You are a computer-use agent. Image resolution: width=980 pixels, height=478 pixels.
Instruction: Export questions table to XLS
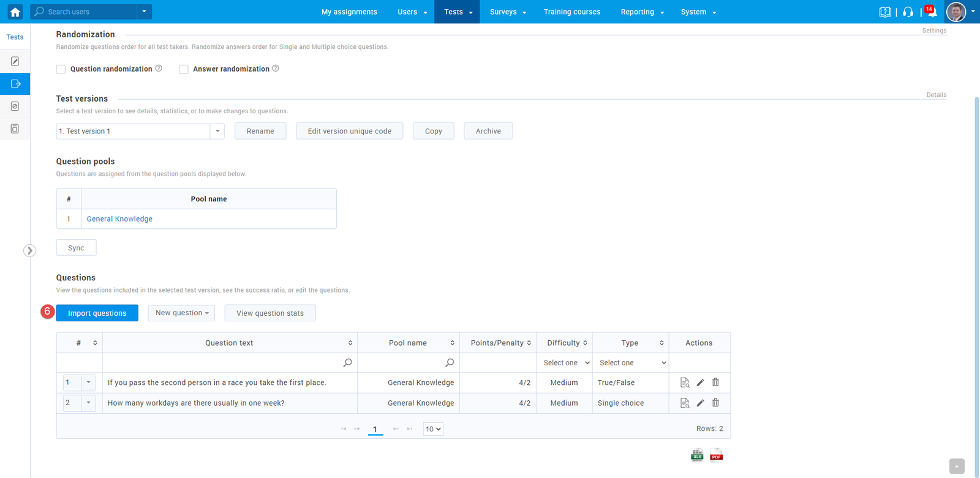[x=697, y=455]
